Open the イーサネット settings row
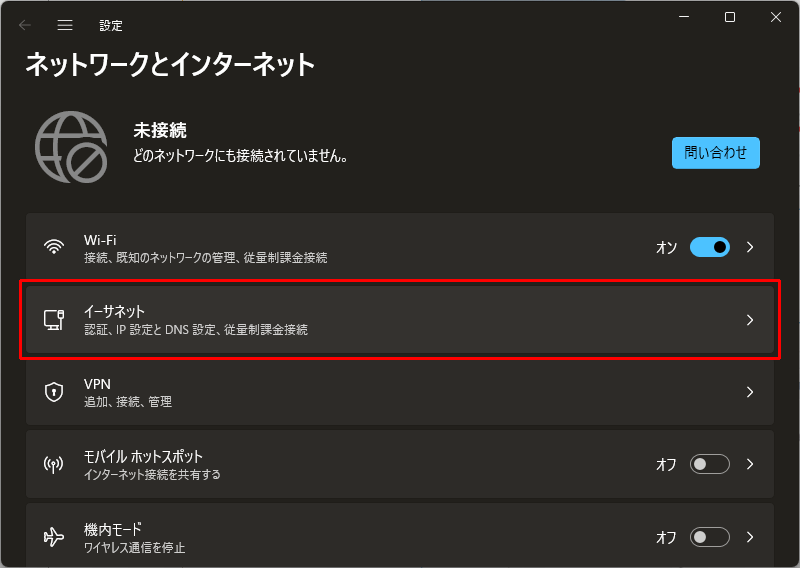Screen dimensions: 800x568 tap(400, 319)
